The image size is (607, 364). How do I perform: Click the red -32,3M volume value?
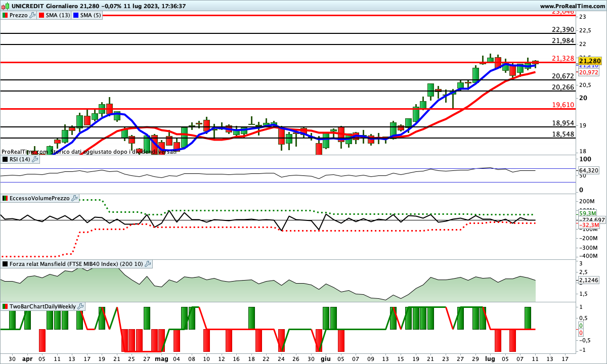(x=588, y=224)
